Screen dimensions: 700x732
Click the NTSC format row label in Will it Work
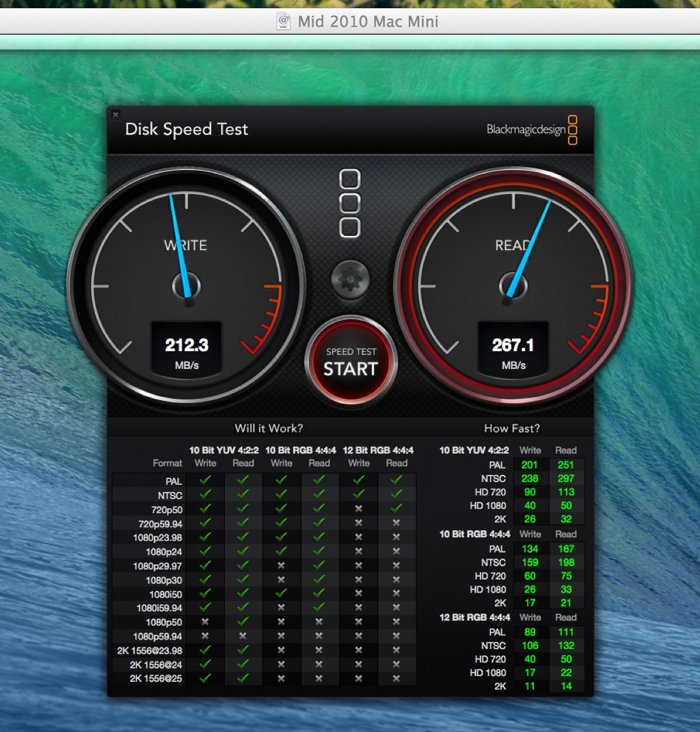pos(170,495)
